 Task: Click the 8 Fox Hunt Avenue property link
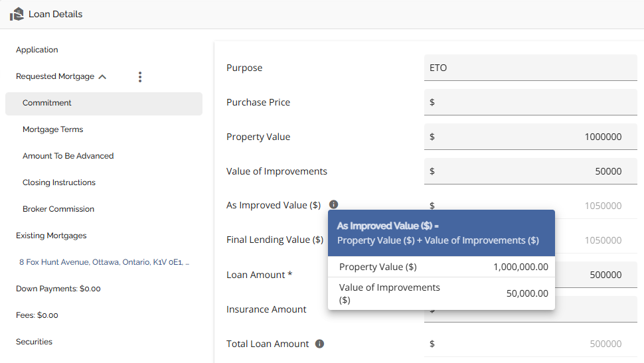click(x=104, y=262)
